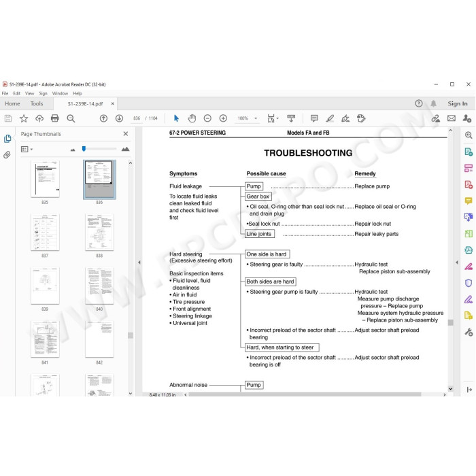Click the Save file icon

click(x=8, y=118)
